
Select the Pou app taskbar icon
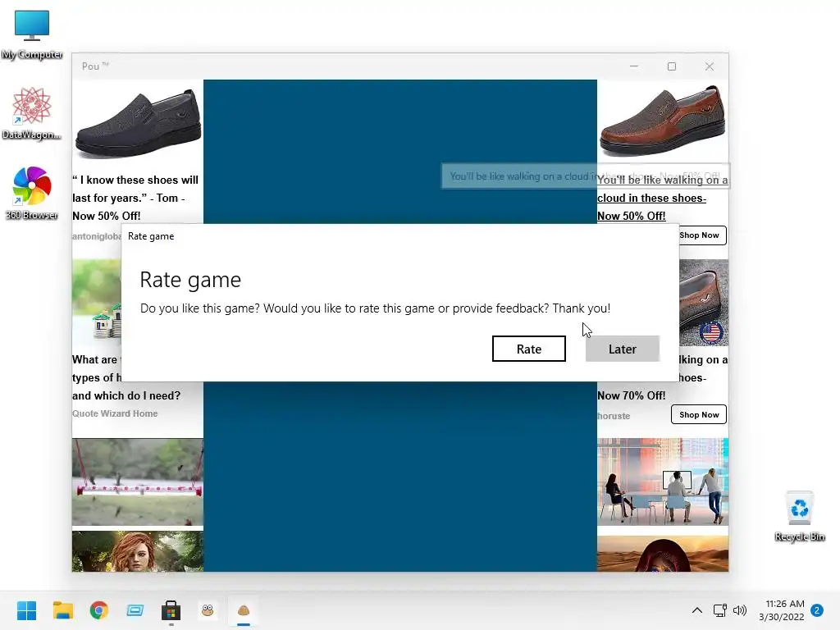243,610
